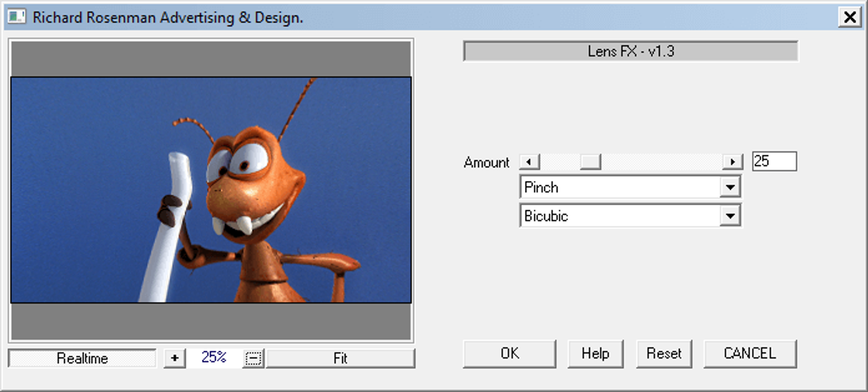Viewport: 868px width, 392px height.
Task: Click the zoom out minus button
Action: (x=253, y=358)
